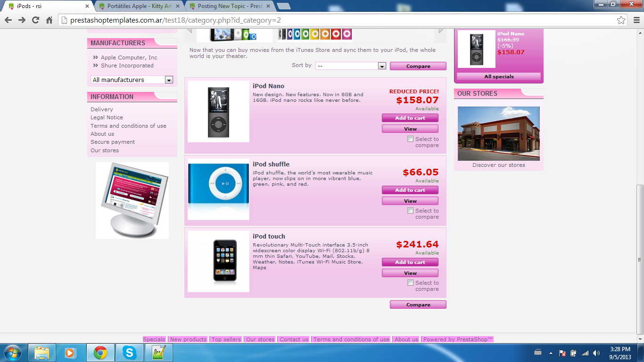Open the Chrome menu
This screenshot has width=644, height=362.
point(636,20)
